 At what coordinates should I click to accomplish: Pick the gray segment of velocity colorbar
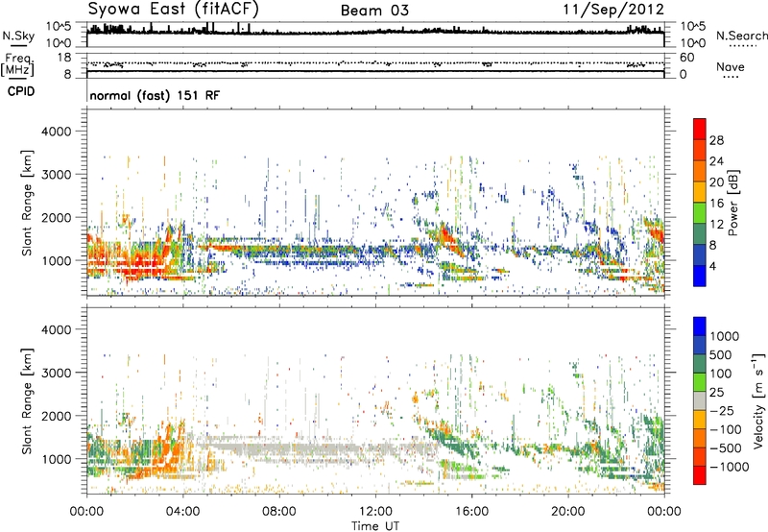pyautogui.click(x=700, y=401)
